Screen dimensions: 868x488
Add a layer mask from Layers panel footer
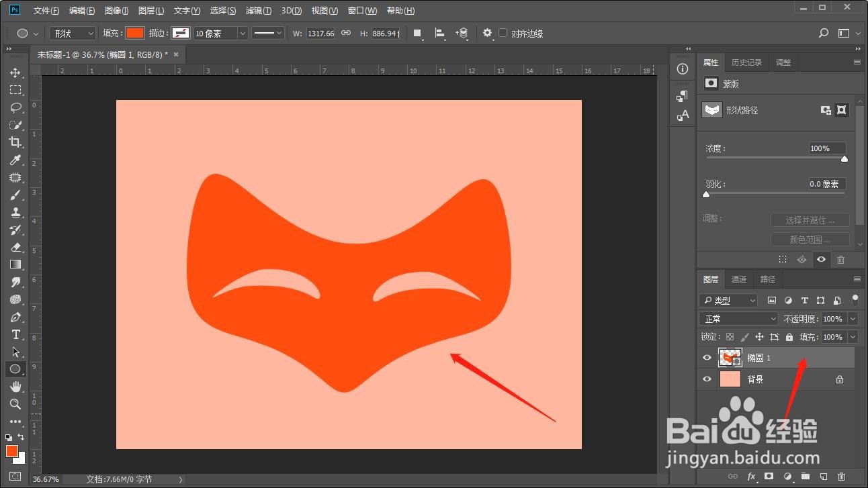point(769,477)
